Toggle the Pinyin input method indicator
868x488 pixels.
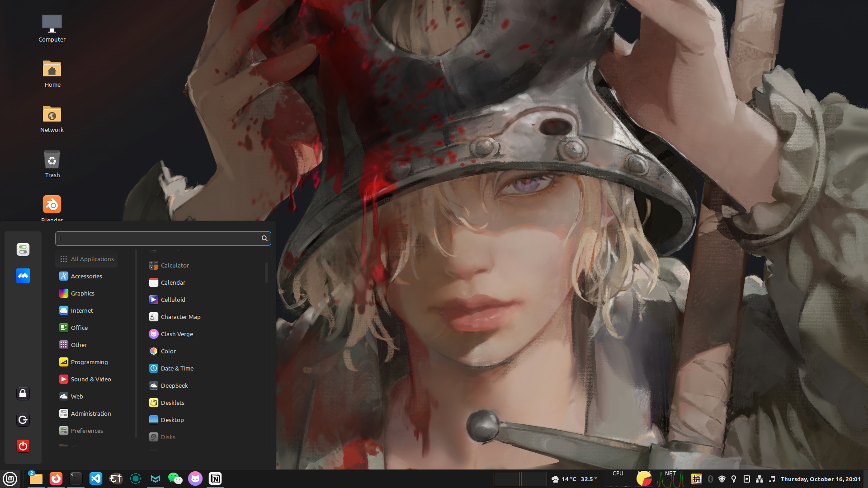click(696, 479)
